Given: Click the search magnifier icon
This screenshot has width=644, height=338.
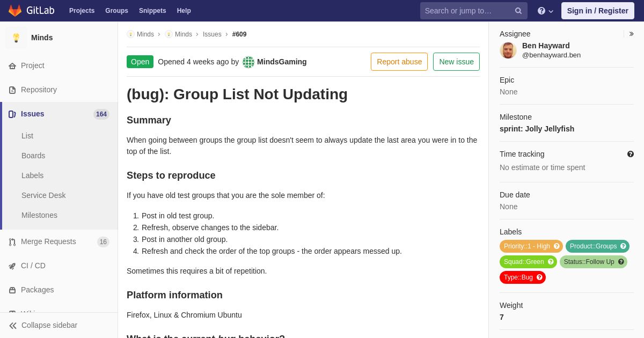Looking at the screenshot, I should pyautogui.click(x=518, y=11).
